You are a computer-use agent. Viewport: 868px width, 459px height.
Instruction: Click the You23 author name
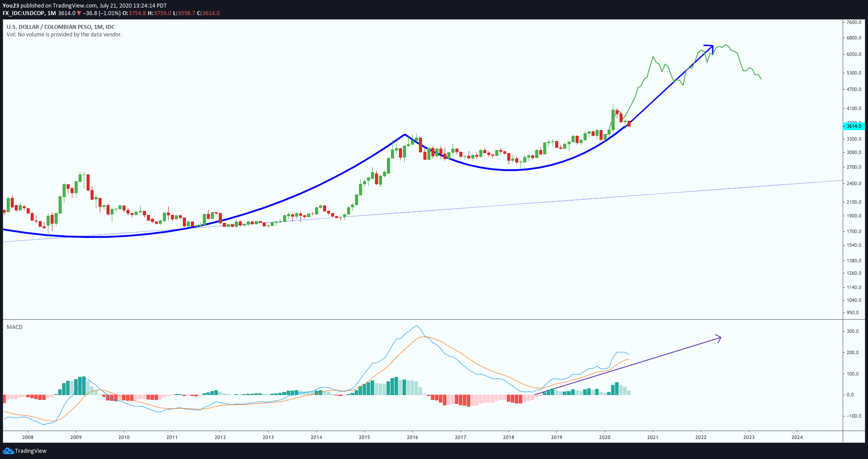[x=11, y=6]
